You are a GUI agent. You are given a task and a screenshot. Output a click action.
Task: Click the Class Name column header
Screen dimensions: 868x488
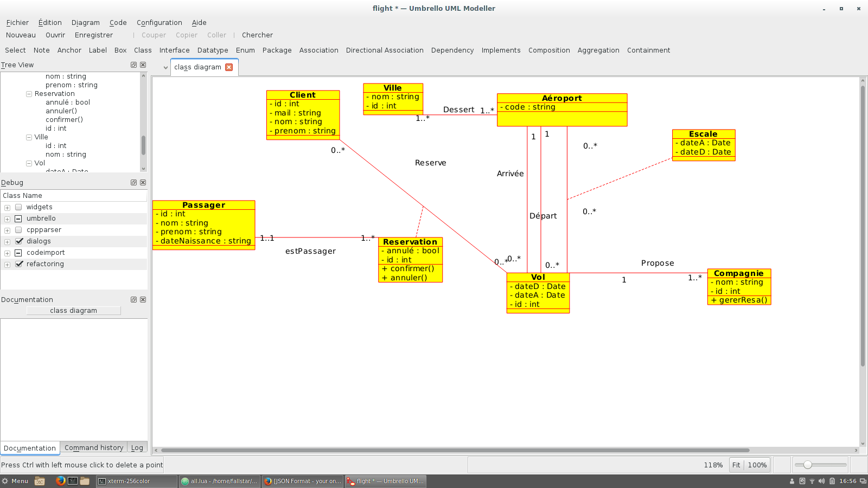(x=74, y=196)
